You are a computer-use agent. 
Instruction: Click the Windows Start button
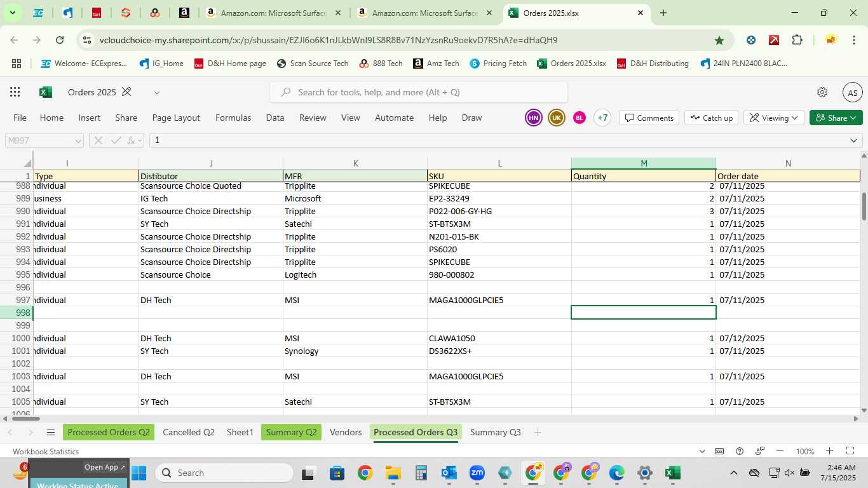(x=139, y=473)
